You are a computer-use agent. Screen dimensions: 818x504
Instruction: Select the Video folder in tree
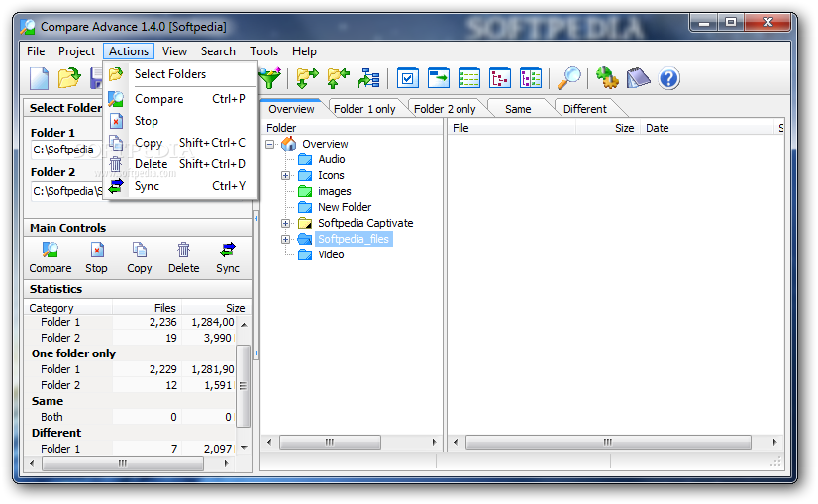pyautogui.click(x=332, y=254)
